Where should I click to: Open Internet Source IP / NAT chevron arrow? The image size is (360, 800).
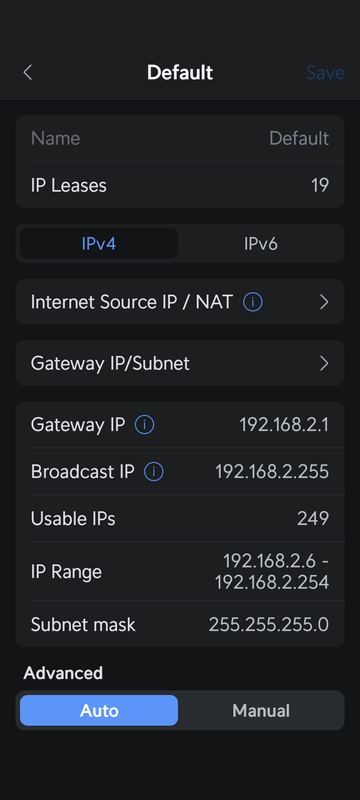click(324, 302)
